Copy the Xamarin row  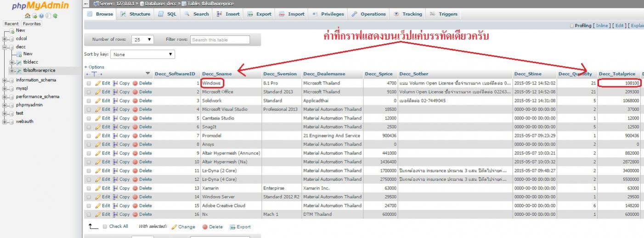[121, 188]
